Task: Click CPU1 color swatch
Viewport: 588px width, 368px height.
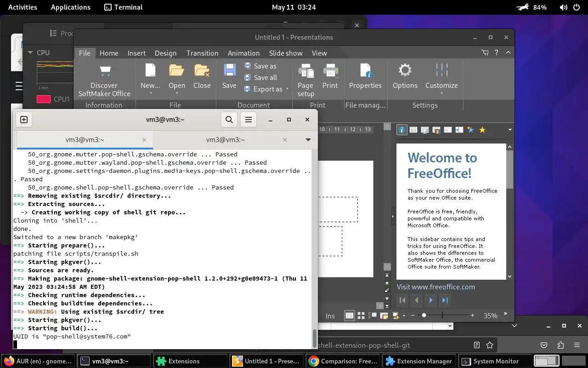Action: [44, 99]
